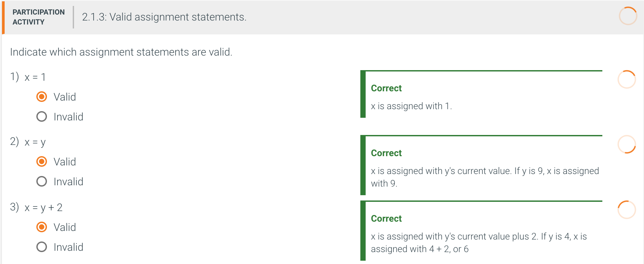The height and width of the screenshot is (264, 644).
Task: Click question 1 statement text x = 1
Action: pos(35,77)
